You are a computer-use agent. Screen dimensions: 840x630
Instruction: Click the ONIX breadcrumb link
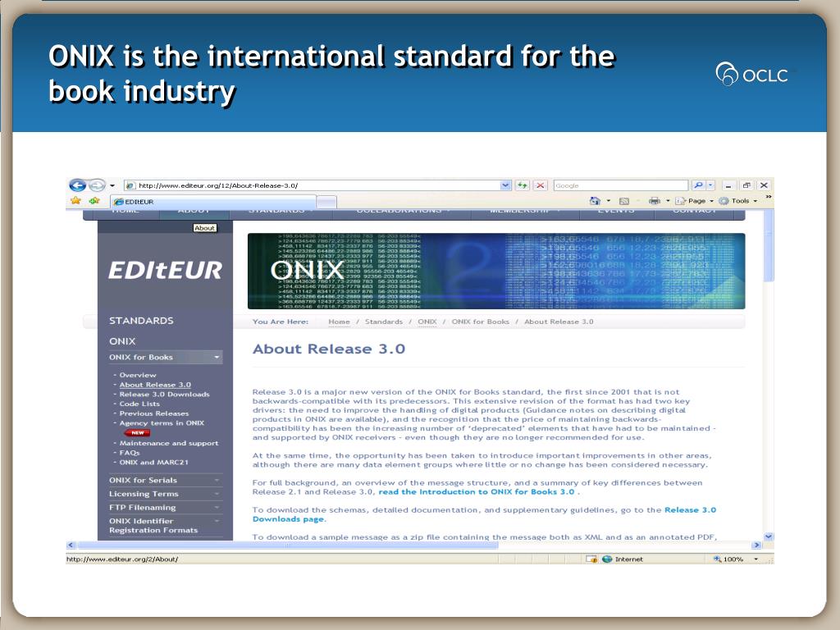coord(427,322)
